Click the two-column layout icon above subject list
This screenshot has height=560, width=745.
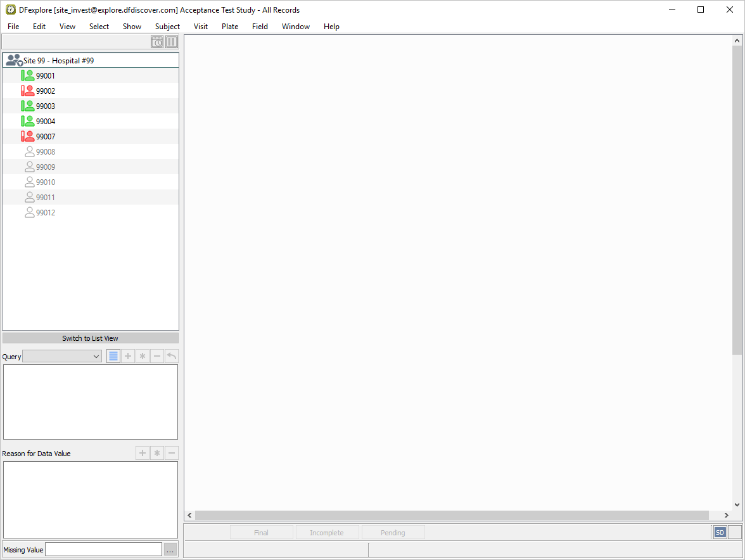click(172, 42)
